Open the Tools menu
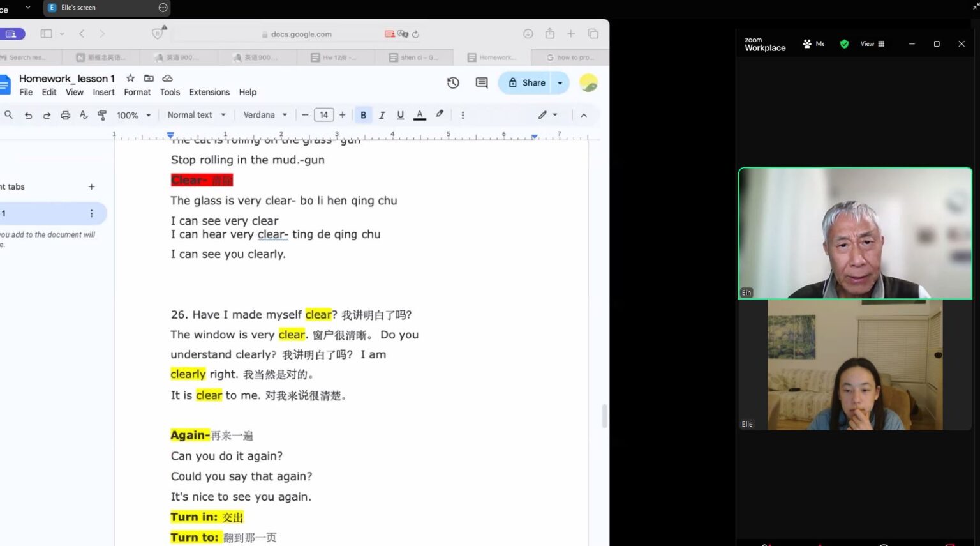The height and width of the screenshot is (546, 980). pyautogui.click(x=170, y=92)
